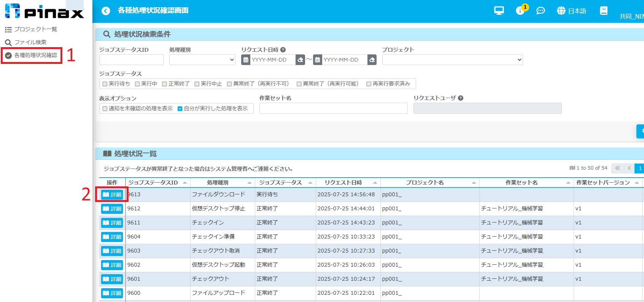Uncheck 自分が実行した処理を表示 option
This screenshot has height=302, width=644.
180,109
